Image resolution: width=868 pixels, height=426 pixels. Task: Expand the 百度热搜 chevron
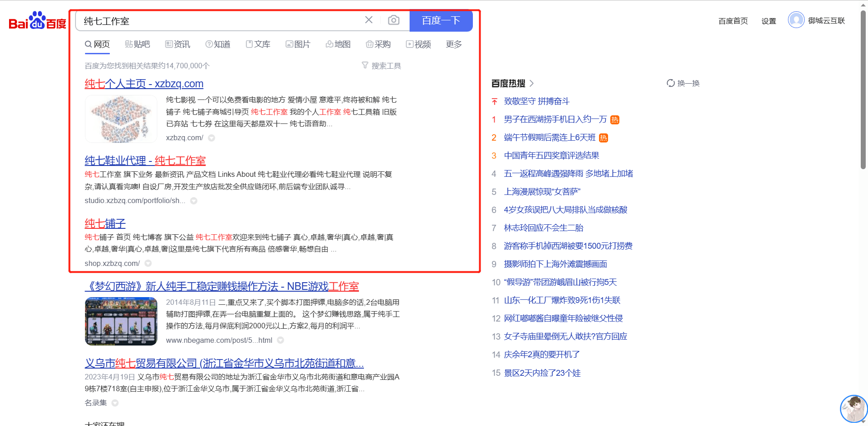tap(532, 83)
